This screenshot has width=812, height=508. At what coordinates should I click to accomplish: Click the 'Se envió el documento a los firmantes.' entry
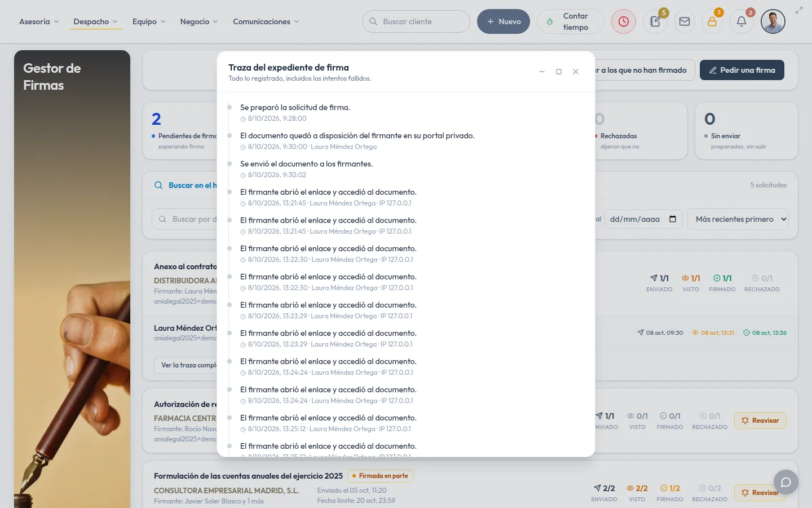(x=306, y=164)
